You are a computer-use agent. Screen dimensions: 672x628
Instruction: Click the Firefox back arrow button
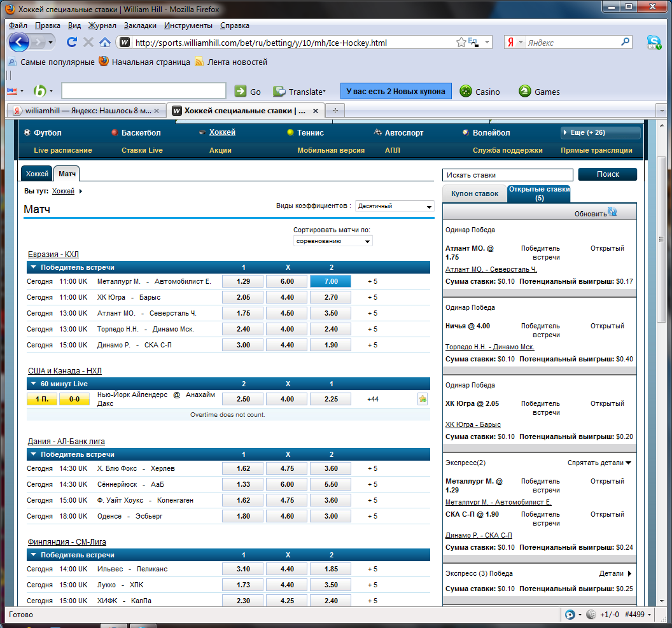click(x=19, y=43)
